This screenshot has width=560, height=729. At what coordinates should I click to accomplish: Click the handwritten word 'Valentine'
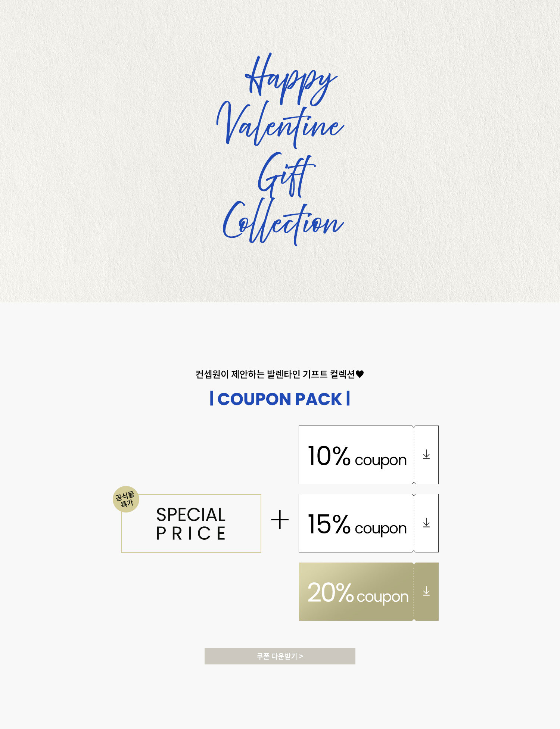(280, 125)
